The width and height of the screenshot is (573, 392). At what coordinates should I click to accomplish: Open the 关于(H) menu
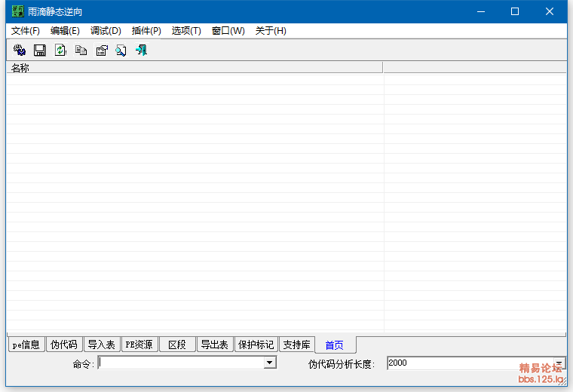tap(271, 31)
